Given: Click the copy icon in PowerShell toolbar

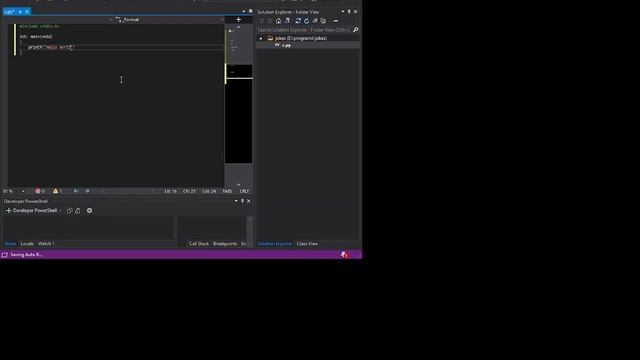Looking at the screenshot, I should (69, 211).
